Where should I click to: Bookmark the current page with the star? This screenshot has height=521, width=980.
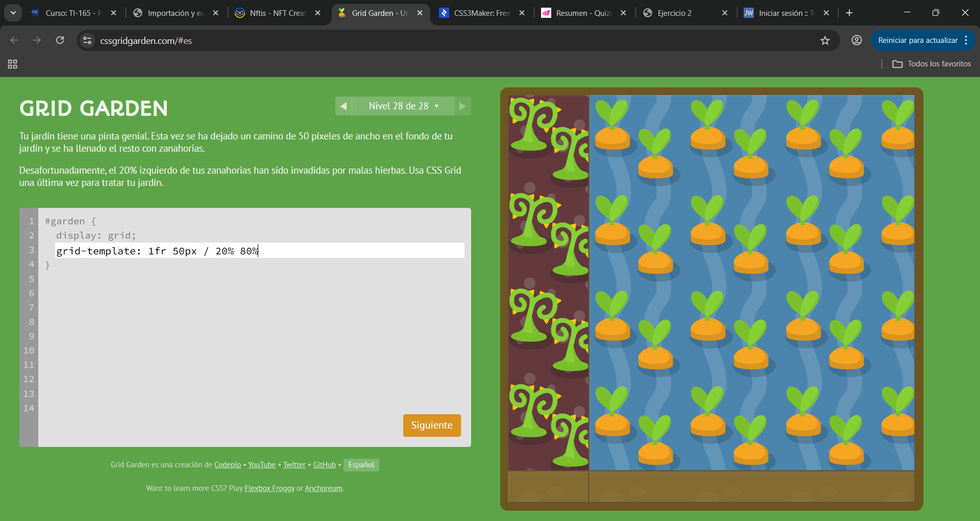(825, 40)
